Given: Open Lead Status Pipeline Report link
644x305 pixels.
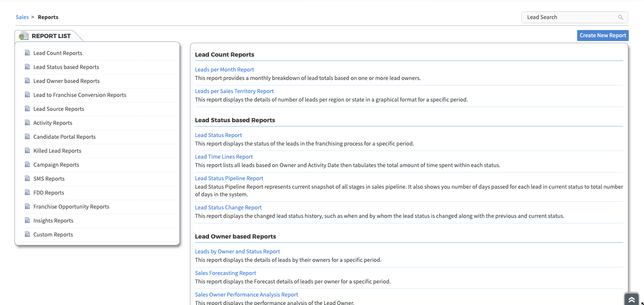Looking at the screenshot, I should 229,178.
